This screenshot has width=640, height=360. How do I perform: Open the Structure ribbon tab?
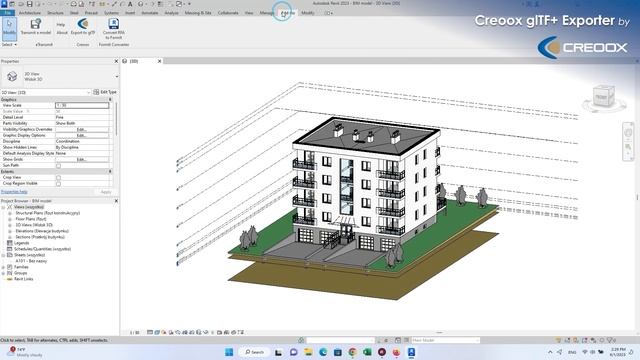55,13
